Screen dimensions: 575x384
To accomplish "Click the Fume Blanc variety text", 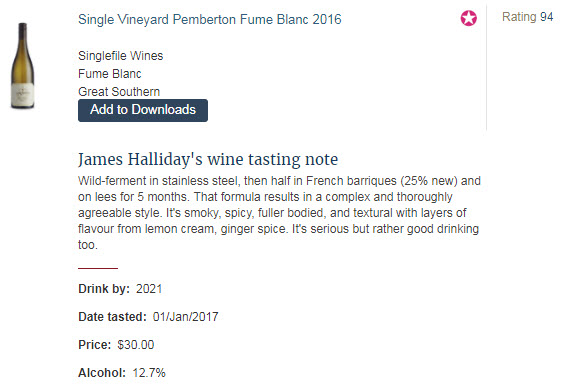I will click(109, 74).
